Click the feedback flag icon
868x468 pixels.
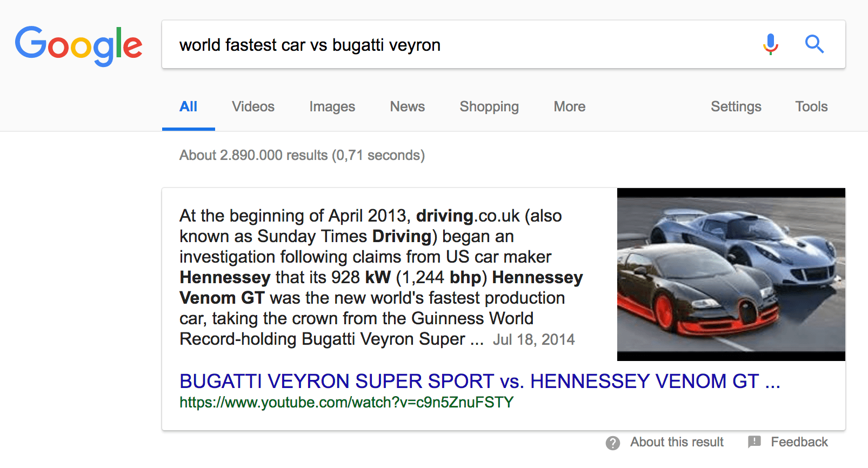click(754, 442)
